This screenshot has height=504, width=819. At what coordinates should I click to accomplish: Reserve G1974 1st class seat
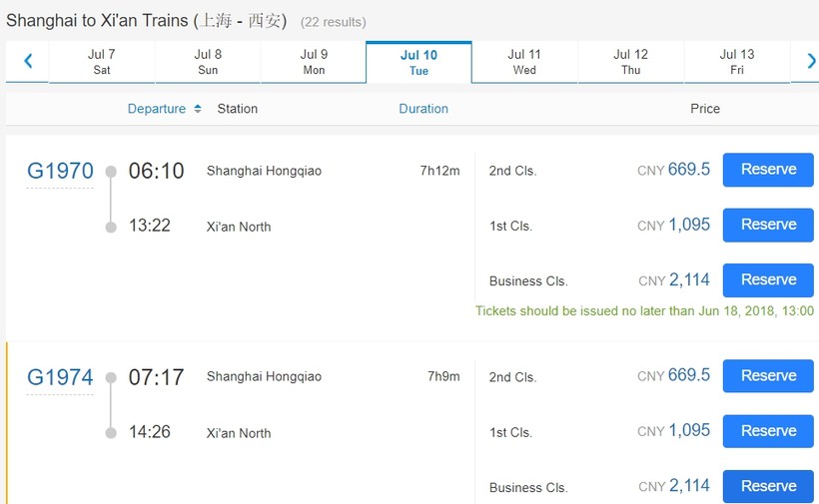[x=768, y=431]
